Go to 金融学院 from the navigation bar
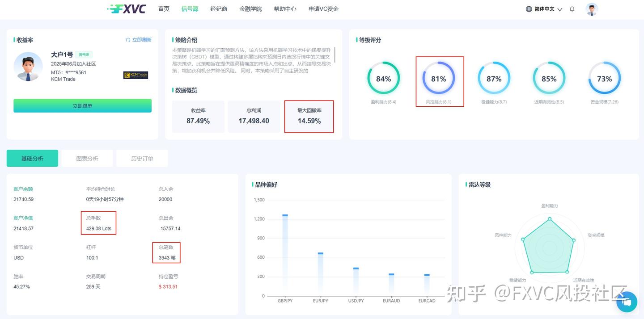 pos(250,8)
